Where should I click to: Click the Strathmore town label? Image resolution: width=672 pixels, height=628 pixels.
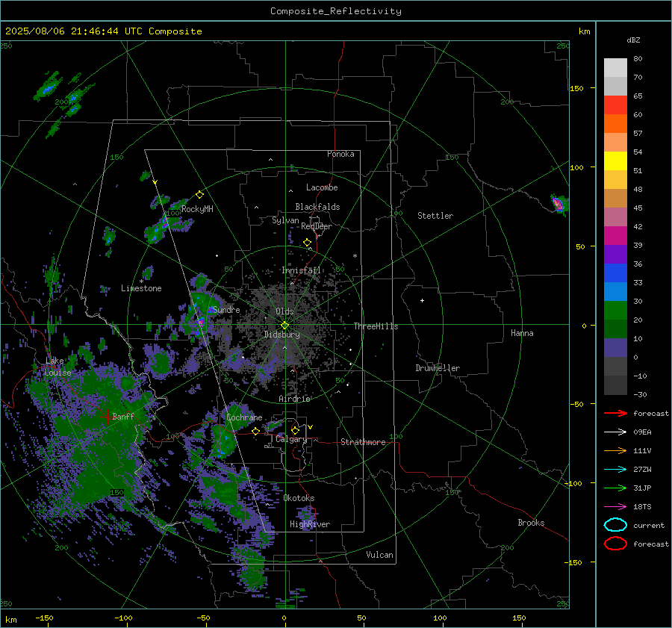click(363, 442)
